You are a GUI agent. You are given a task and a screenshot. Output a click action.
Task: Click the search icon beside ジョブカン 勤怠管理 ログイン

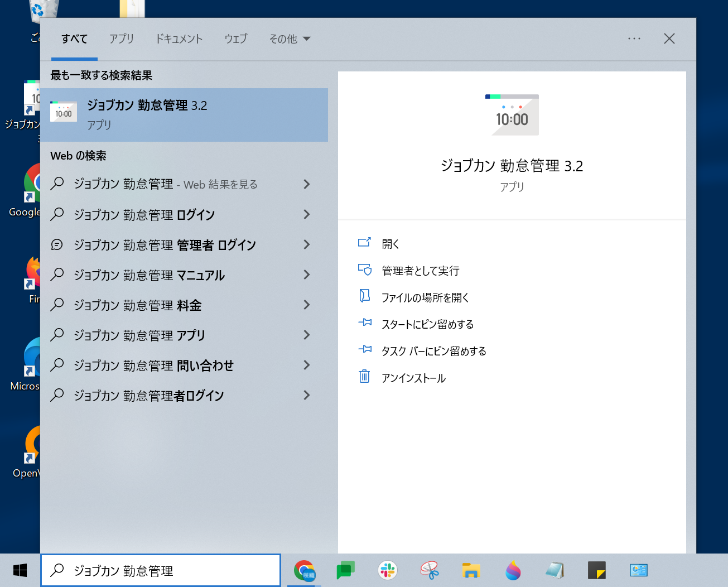[x=57, y=214]
